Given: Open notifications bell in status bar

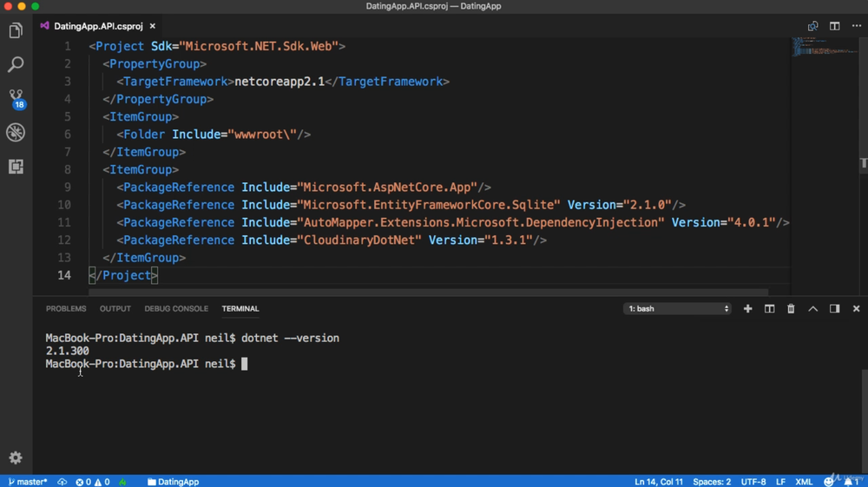Looking at the screenshot, I should point(851,482).
